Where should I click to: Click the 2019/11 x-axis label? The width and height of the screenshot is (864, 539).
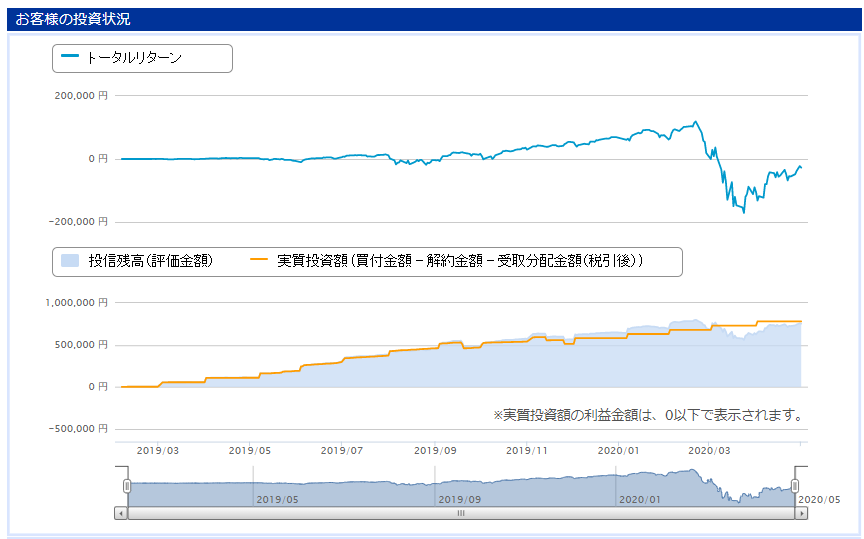pos(527,450)
